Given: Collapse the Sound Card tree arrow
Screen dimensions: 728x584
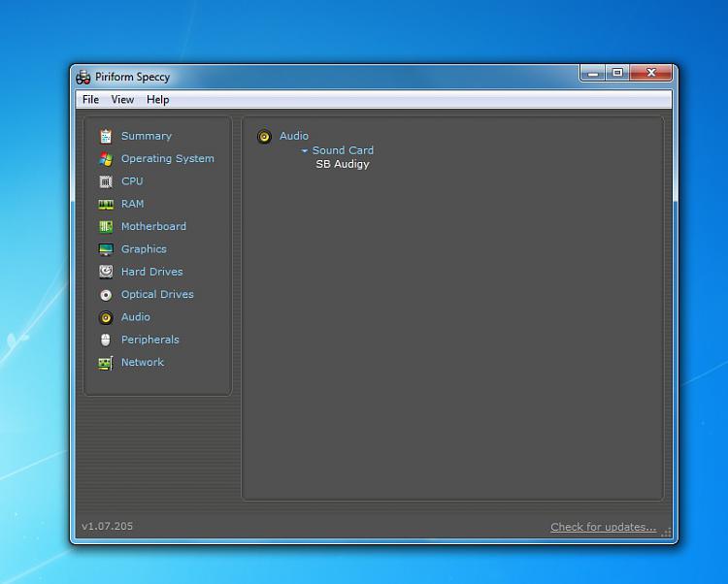Looking at the screenshot, I should click(305, 150).
